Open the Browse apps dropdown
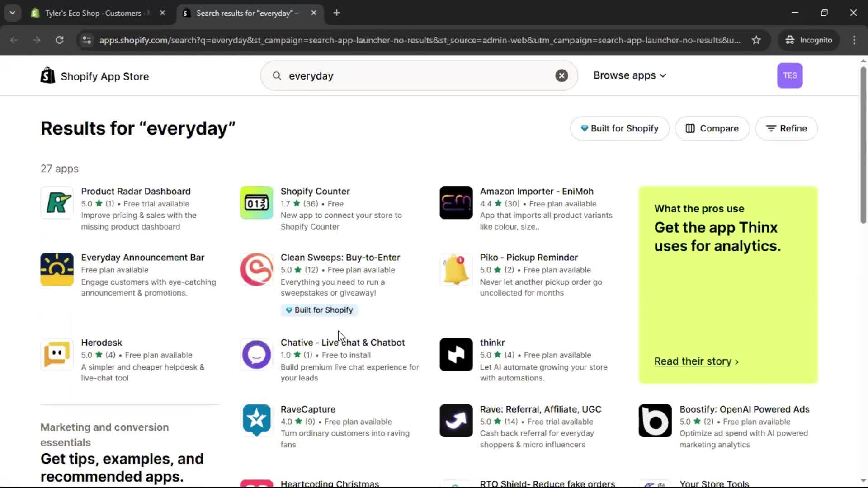This screenshot has width=868, height=488. (629, 75)
